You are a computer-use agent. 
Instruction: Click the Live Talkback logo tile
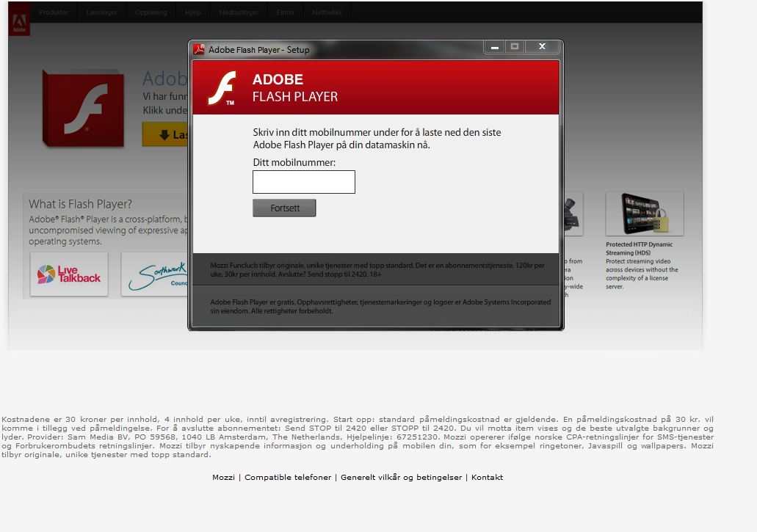pos(69,274)
